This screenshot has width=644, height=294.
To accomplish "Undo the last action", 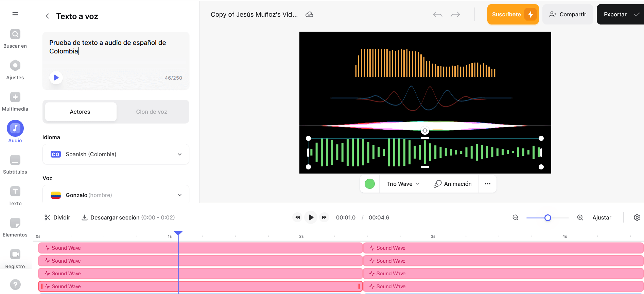I will pyautogui.click(x=438, y=14).
